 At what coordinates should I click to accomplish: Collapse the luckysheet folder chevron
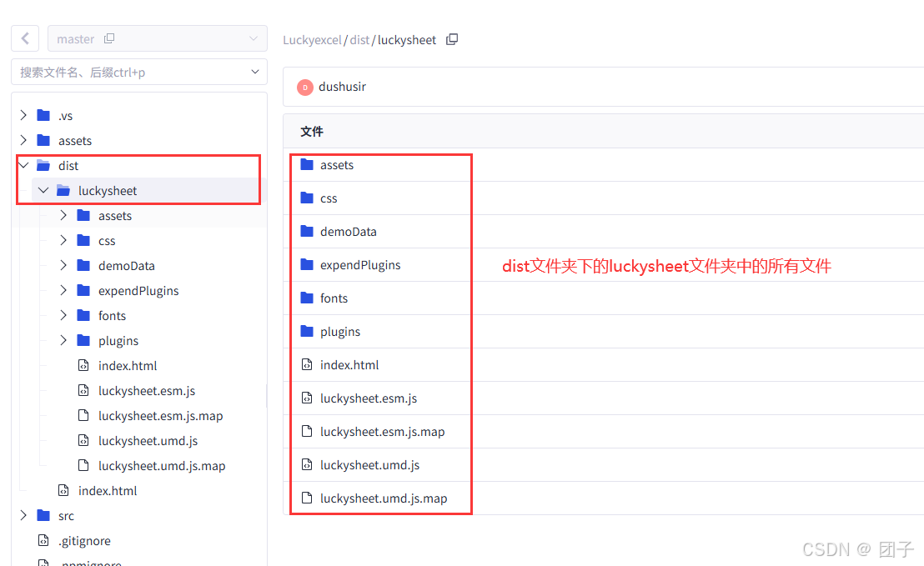pyautogui.click(x=43, y=190)
